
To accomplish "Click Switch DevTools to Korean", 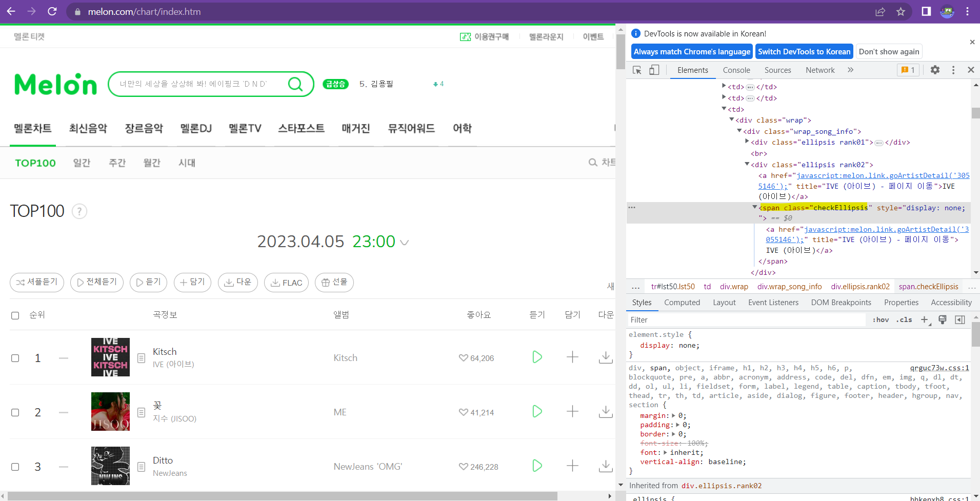I will (804, 51).
